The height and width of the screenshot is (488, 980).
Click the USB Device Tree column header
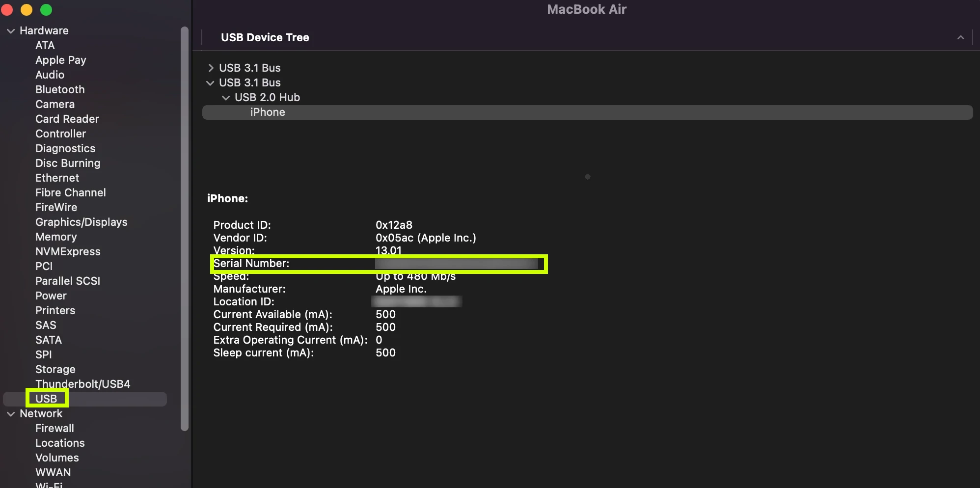pyautogui.click(x=265, y=37)
